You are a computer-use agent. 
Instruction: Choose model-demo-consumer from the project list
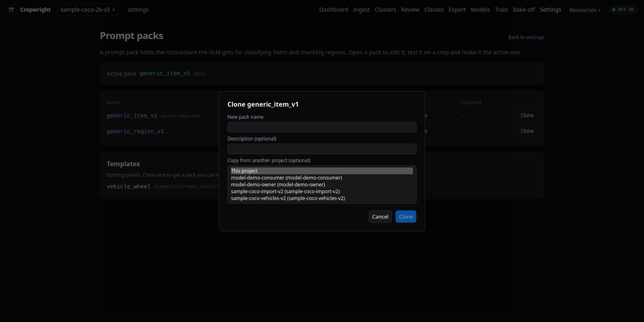pyautogui.click(x=322, y=178)
